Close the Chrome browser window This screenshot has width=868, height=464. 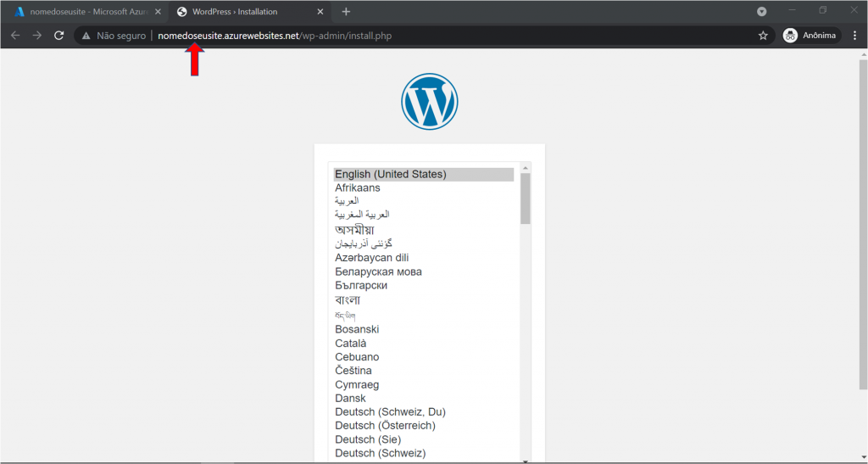coord(854,10)
